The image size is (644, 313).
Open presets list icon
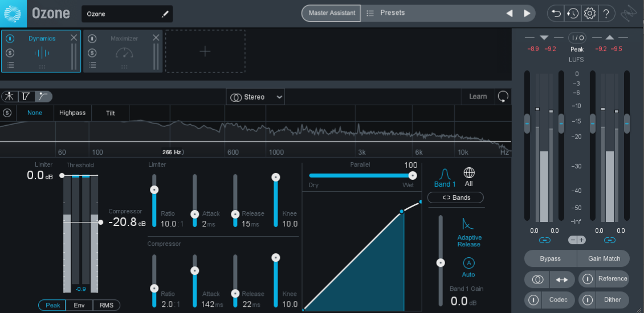[370, 13]
